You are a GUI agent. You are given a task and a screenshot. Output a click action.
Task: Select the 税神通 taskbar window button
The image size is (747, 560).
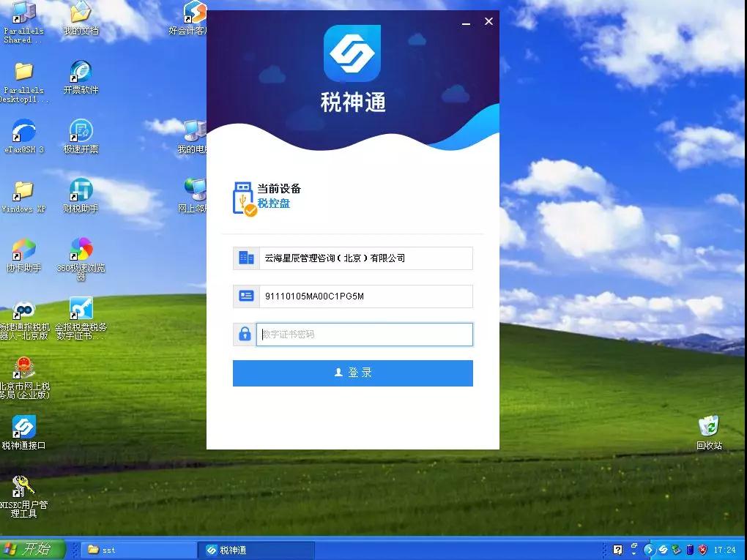(256, 550)
